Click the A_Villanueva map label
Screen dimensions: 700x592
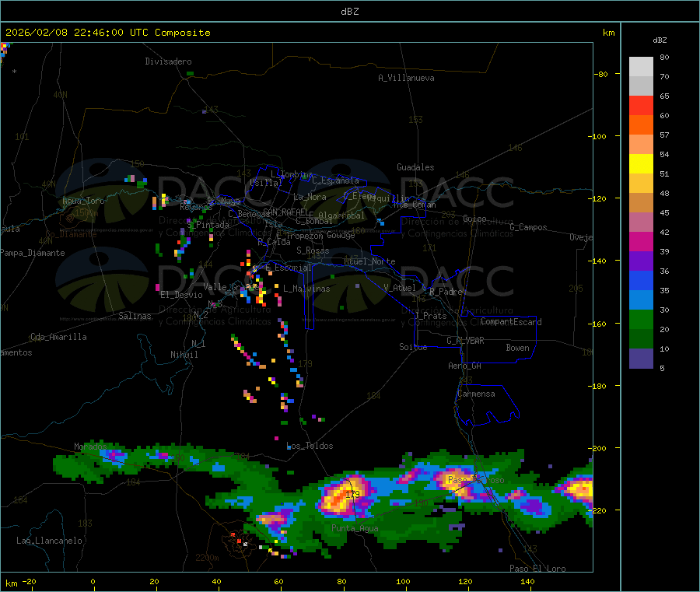click(406, 78)
